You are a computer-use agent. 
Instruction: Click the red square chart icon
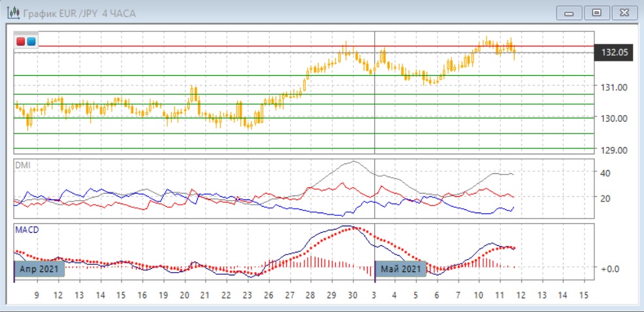21,42
